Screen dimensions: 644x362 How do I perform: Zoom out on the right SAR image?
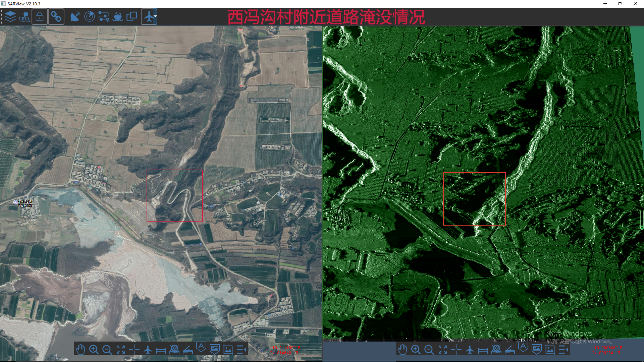pos(429,350)
